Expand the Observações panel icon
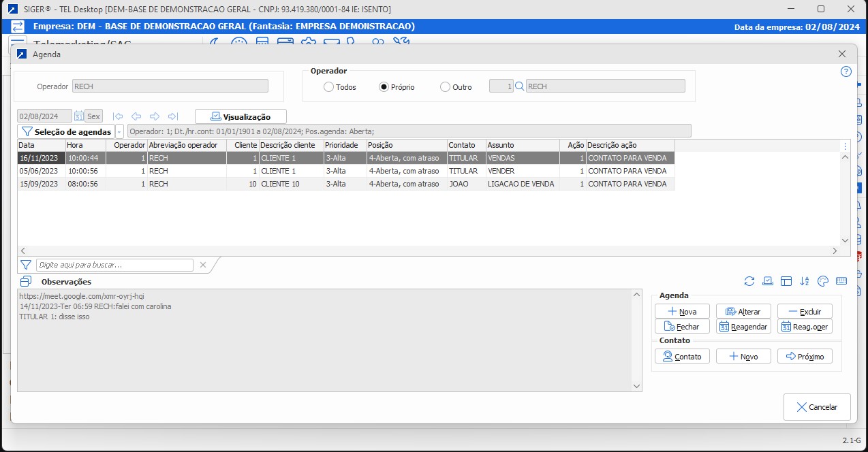The width and height of the screenshot is (868, 452). (26, 281)
